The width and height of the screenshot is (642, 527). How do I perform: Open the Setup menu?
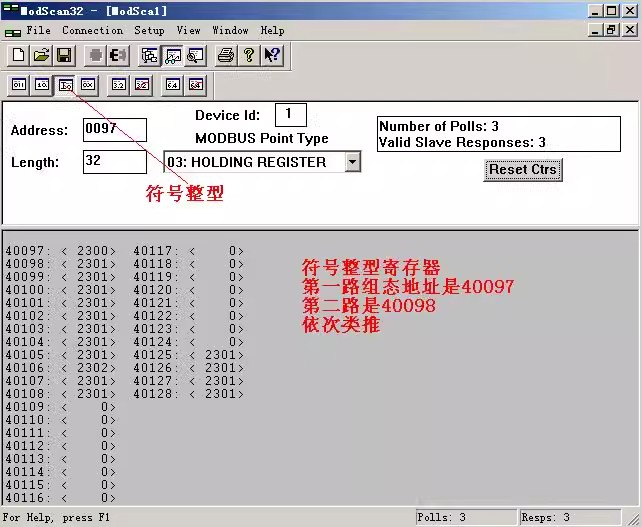tap(149, 30)
